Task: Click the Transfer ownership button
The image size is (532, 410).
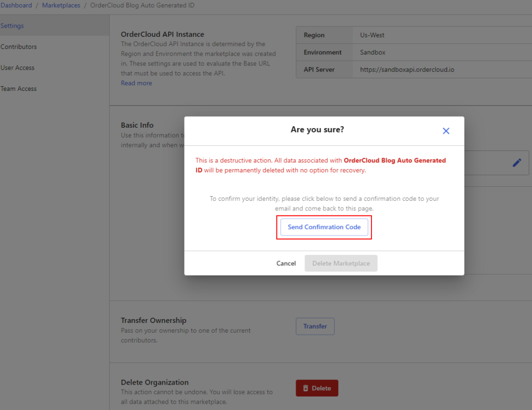Action: click(x=315, y=326)
